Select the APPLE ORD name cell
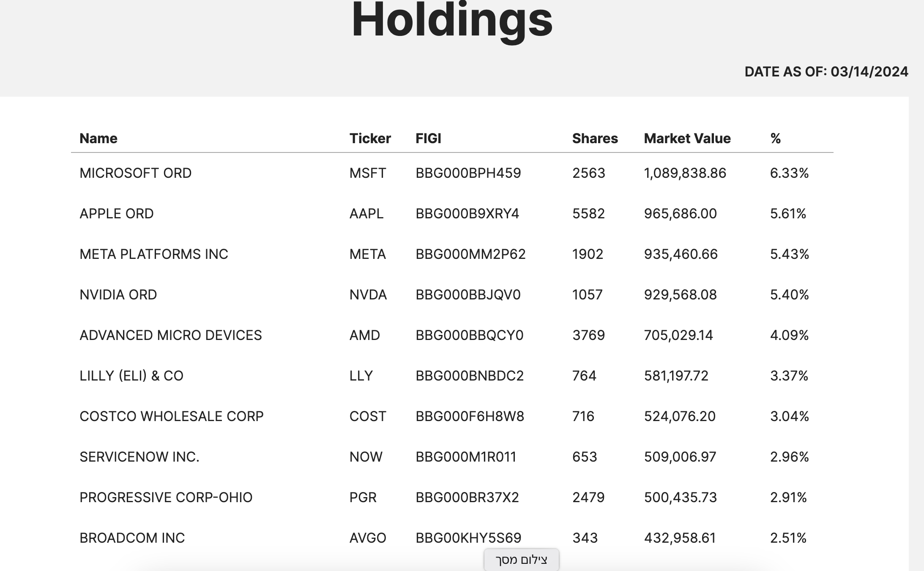This screenshot has width=924, height=571. coord(117,214)
